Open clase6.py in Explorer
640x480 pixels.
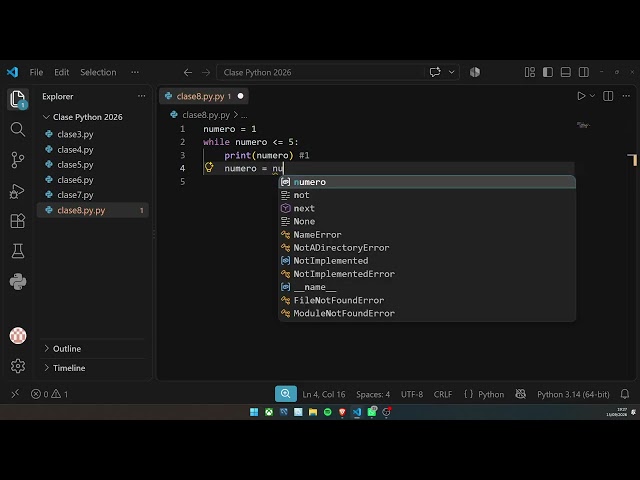pos(75,180)
